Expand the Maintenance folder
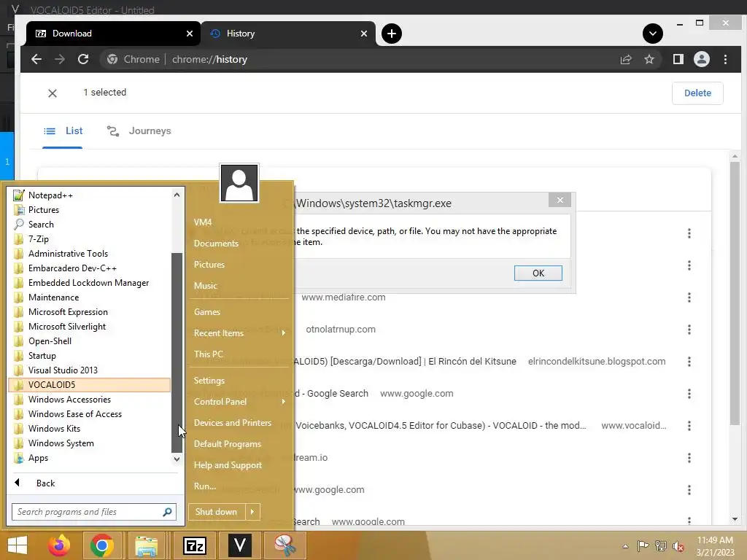 tap(89, 297)
